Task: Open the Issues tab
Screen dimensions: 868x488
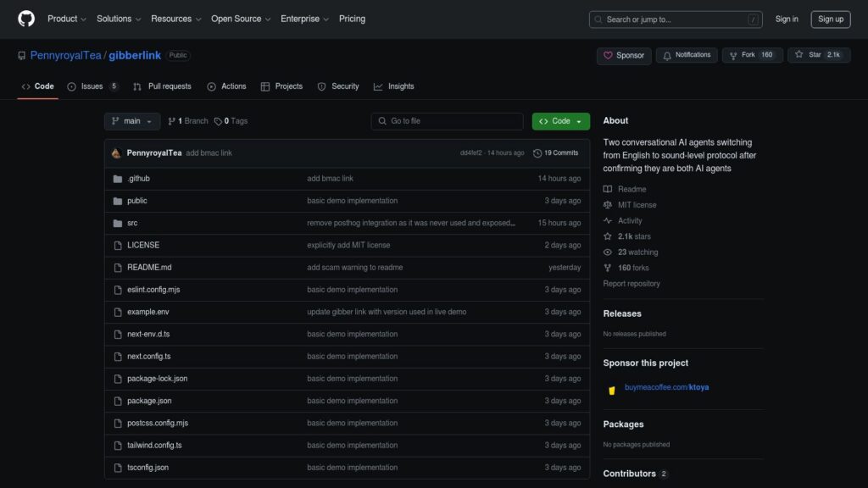Action: pyautogui.click(x=92, y=86)
